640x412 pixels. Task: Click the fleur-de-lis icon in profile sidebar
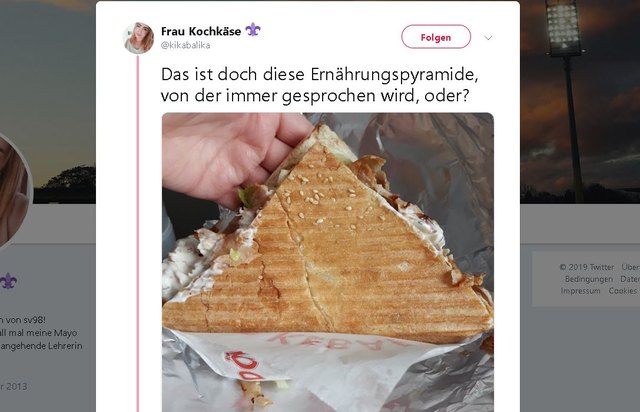(8, 281)
